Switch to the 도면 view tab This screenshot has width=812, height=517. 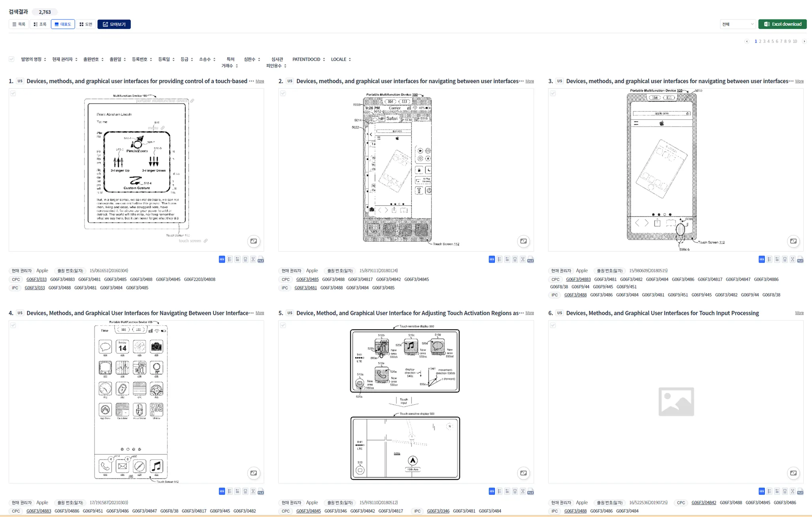86,24
